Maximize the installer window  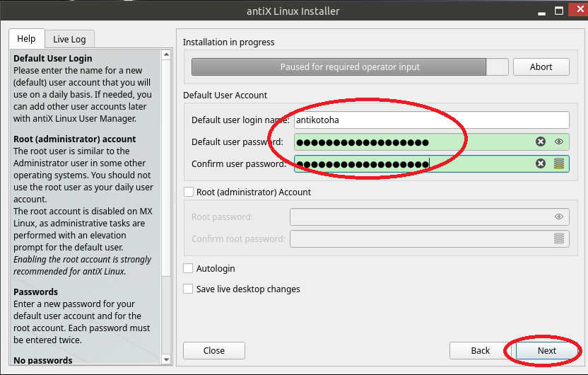(x=558, y=11)
